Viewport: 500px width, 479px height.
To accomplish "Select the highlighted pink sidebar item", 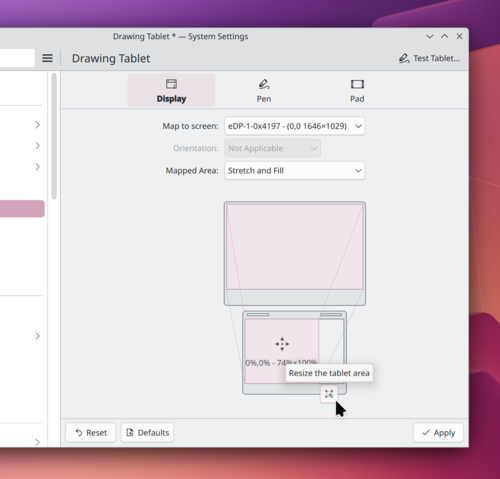I will (x=22, y=209).
